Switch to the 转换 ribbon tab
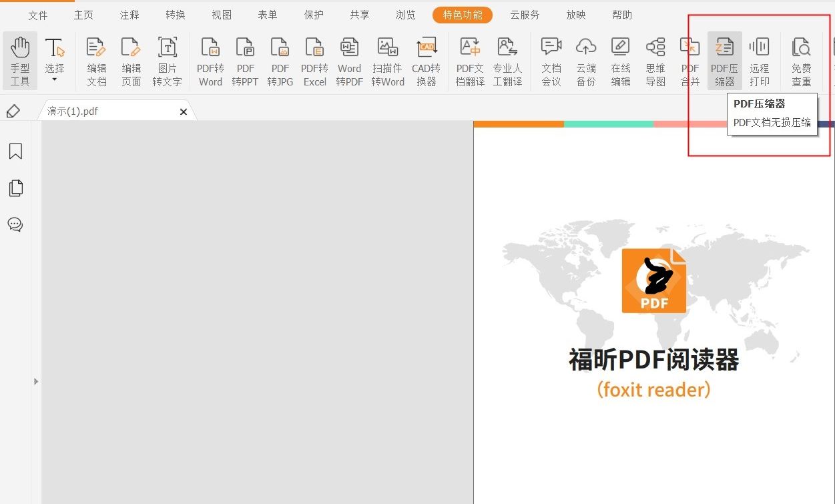This screenshot has width=835, height=504. click(x=175, y=14)
